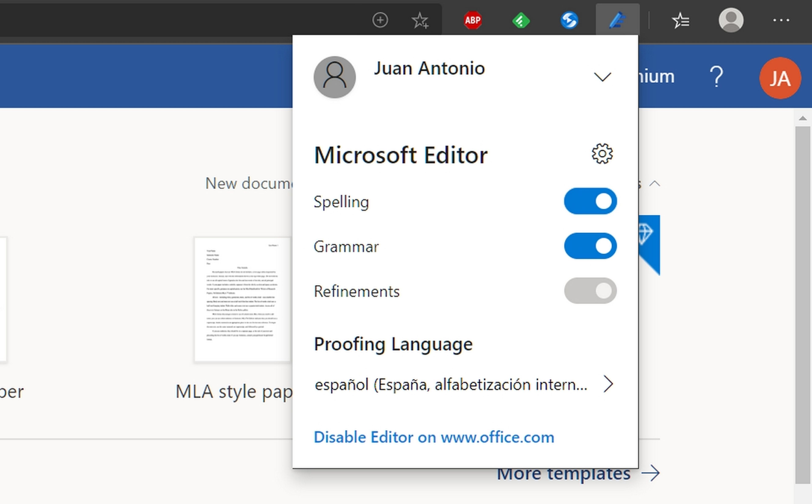Expand the Juan Antonio account dropdown
The height and width of the screenshot is (504, 812).
click(602, 77)
